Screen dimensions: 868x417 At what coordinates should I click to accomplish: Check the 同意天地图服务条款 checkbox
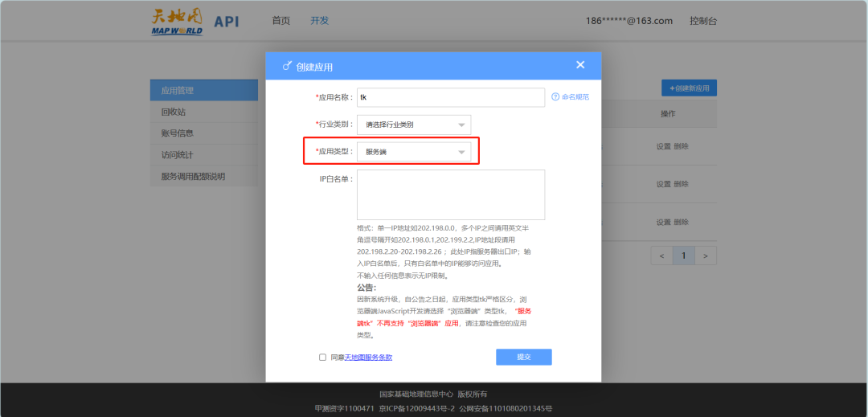click(x=322, y=358)
